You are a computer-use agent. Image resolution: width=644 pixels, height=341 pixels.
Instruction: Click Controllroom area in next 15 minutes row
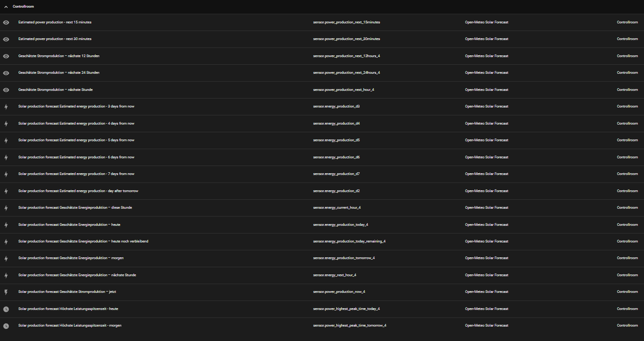627,22
